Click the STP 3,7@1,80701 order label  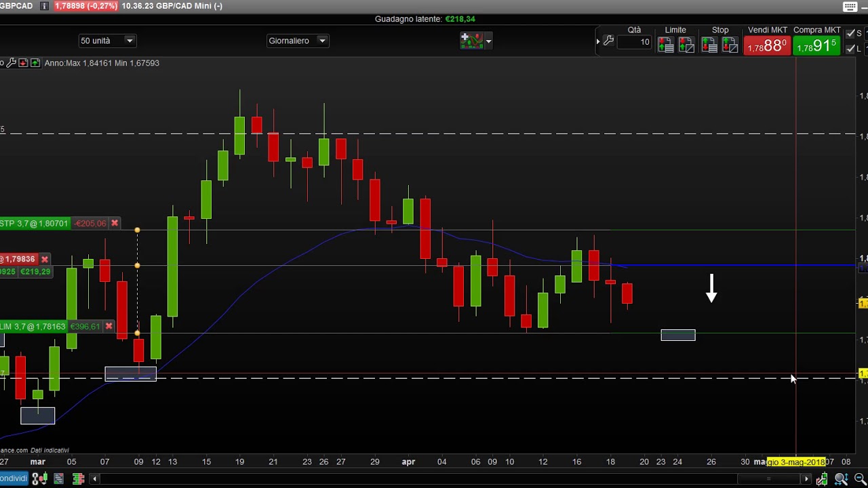(34, 223)
